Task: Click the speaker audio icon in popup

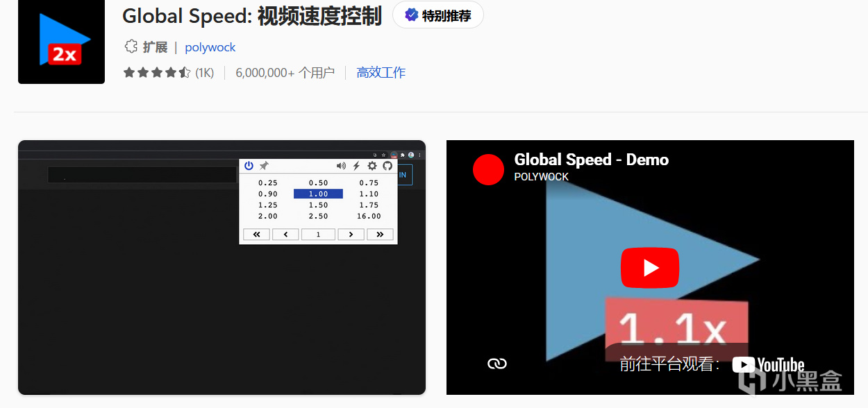Action: click(341, 166)
